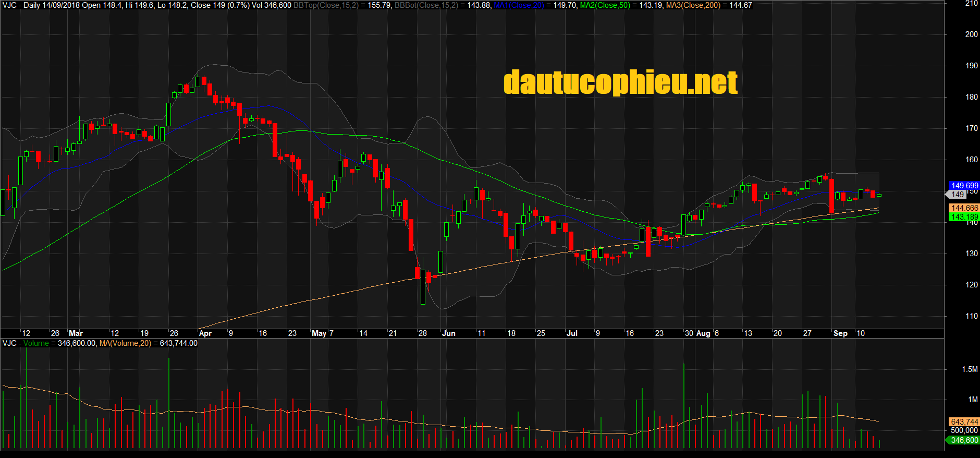Click the dautucophieu.net watermark link

point(620,83)
